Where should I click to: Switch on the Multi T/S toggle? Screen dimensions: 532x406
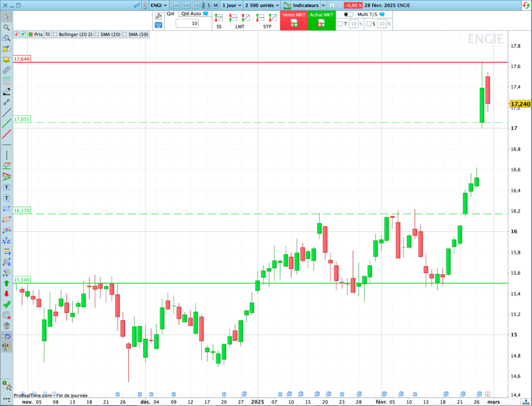coord(348,14)
